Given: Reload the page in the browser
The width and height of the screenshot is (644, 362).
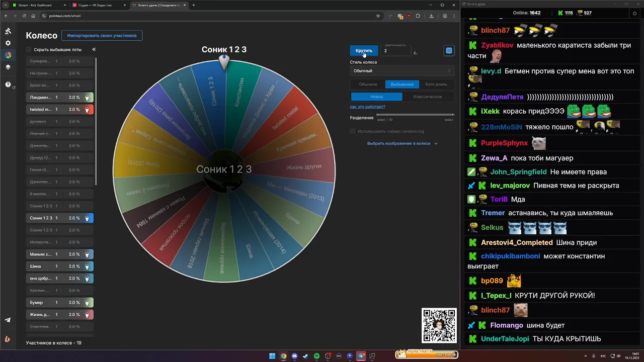Looking at the screenshot, I should [x=24, y=16].
